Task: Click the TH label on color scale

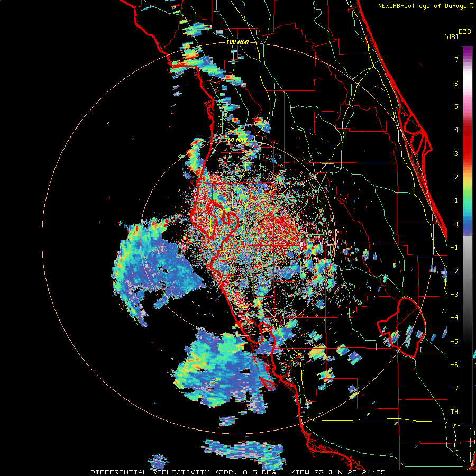Action: point(454,411)
